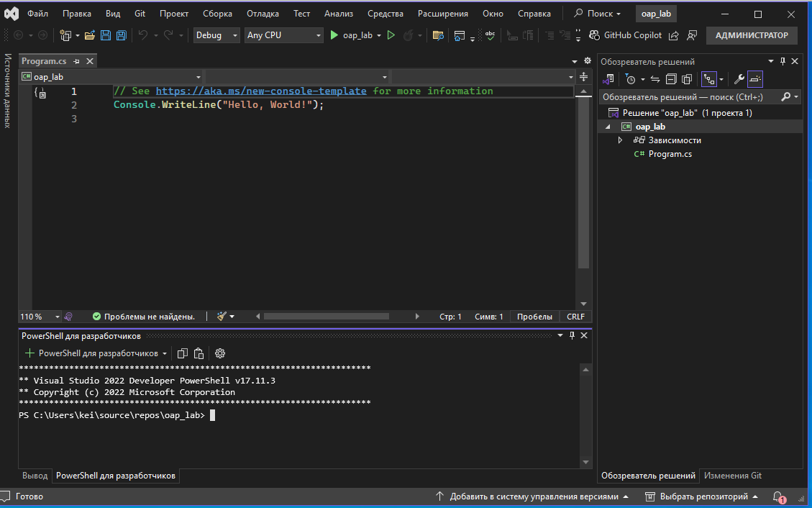Screen dimensions: 812x508
Task: Open the aka.ms new-console-template link
Action: click(261, 91)
